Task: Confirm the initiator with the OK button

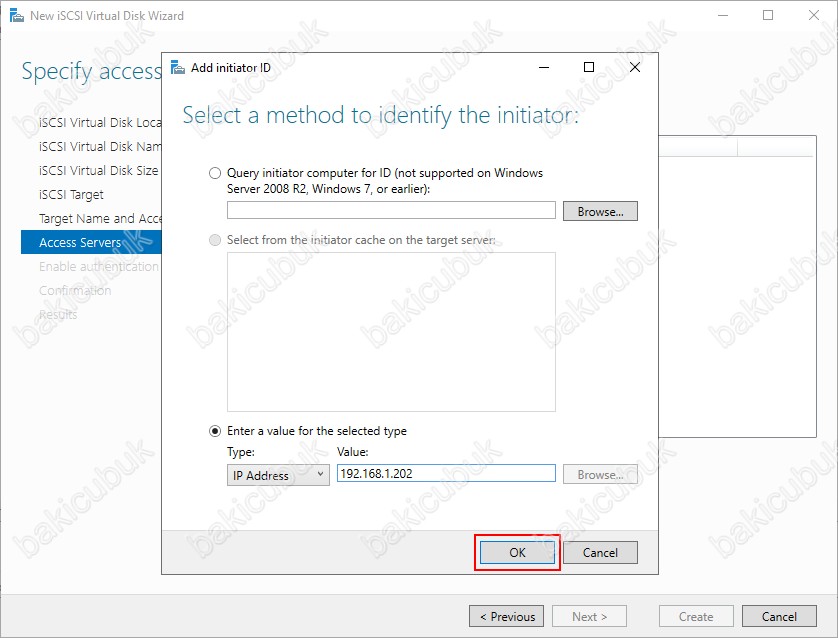Action: pyautogui.click(x=517, y=552)
